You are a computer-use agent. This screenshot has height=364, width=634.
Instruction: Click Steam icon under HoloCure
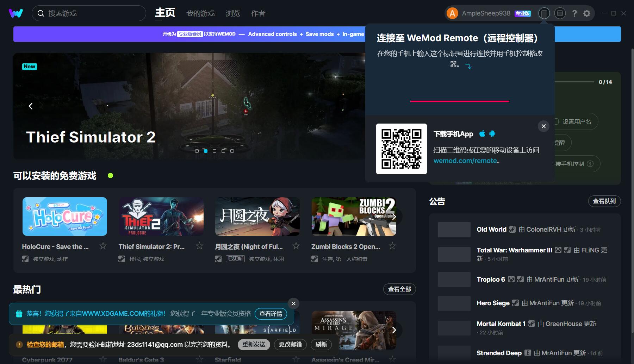click(25, 259)
